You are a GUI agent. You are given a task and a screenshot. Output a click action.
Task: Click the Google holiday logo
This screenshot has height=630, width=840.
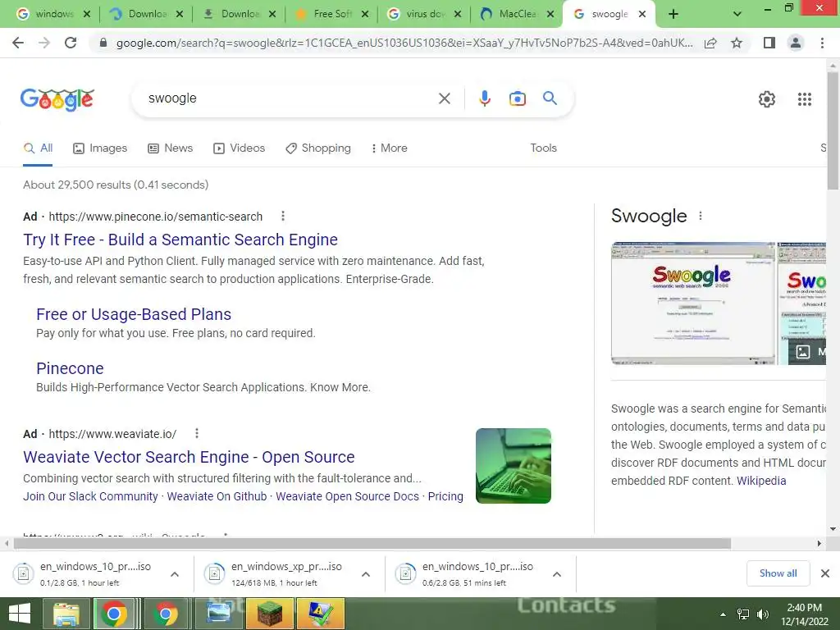click(57, 99)
